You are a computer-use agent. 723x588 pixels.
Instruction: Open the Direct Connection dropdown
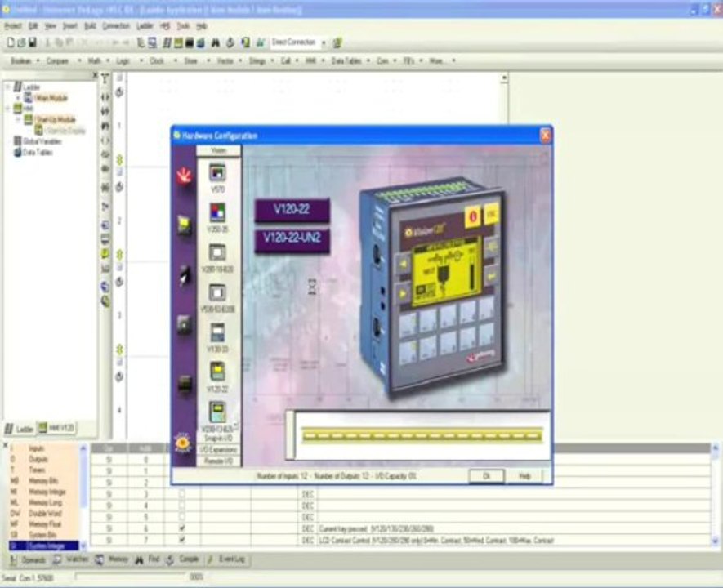pos(324,42)
